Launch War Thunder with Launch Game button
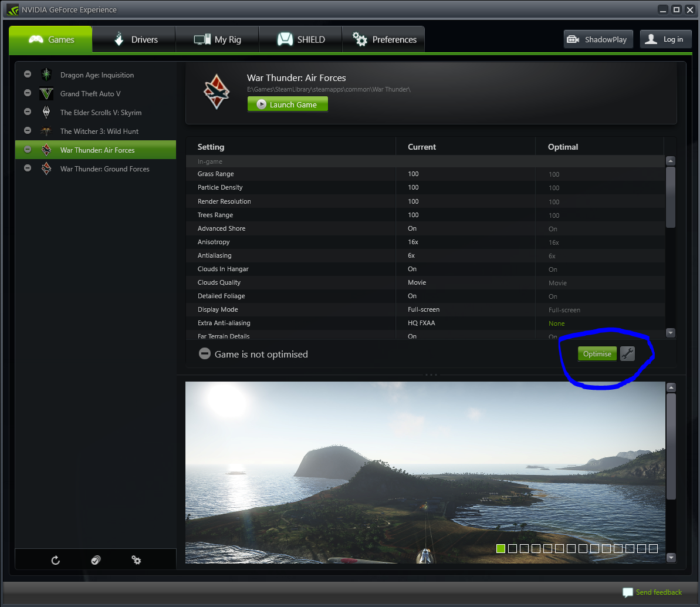700x607 pixels. (288, 104)
